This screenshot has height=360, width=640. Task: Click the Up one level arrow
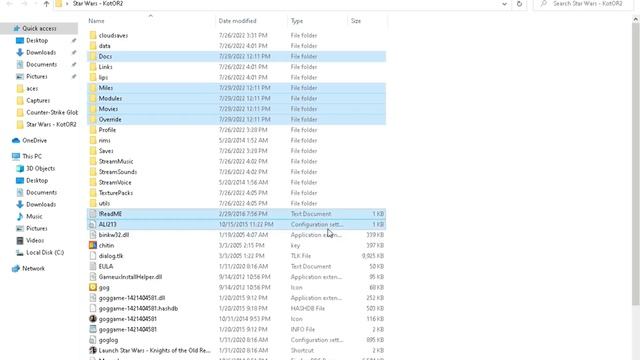[x=46, y=4]
